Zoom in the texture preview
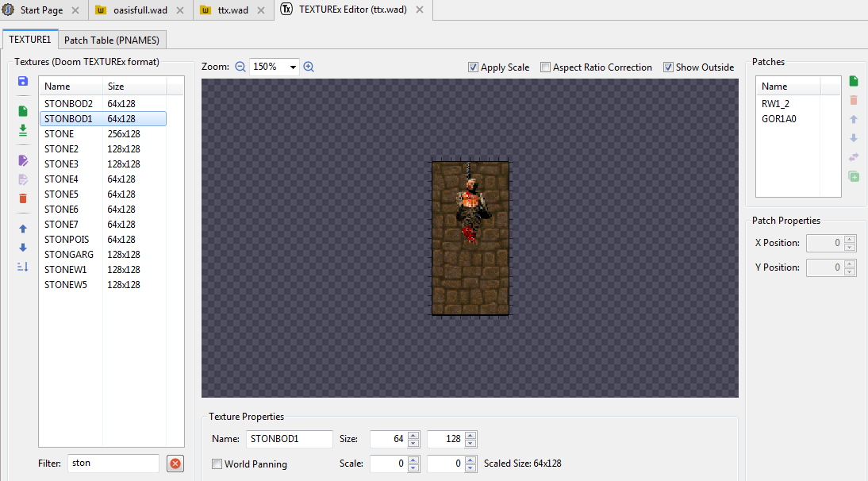Viewport: 868px width, 481px height. 309,67
